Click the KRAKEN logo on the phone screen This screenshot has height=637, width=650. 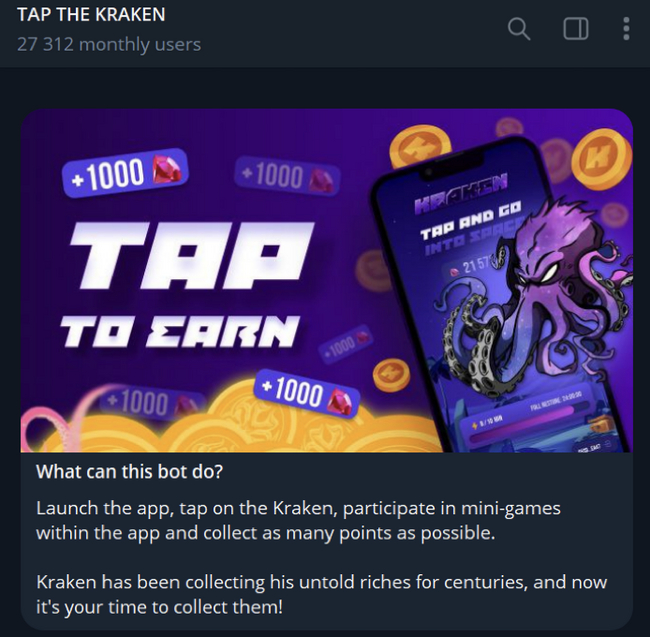(x=460, y=193)
